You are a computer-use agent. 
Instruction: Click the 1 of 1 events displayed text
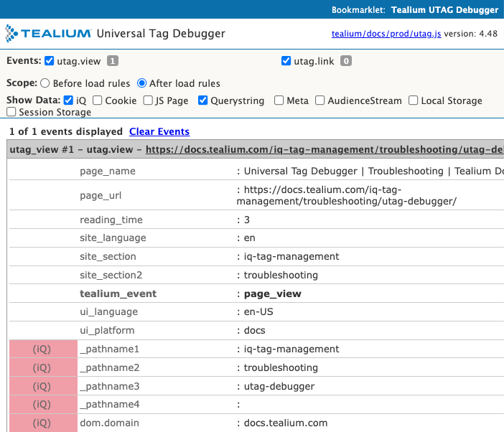(x=66, y=131)
